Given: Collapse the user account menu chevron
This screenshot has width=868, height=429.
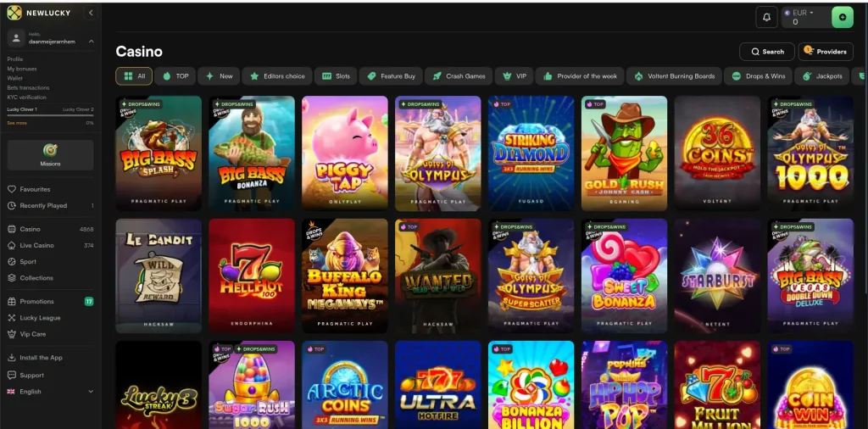Looking at the screenshot, I should click(92, 41).
